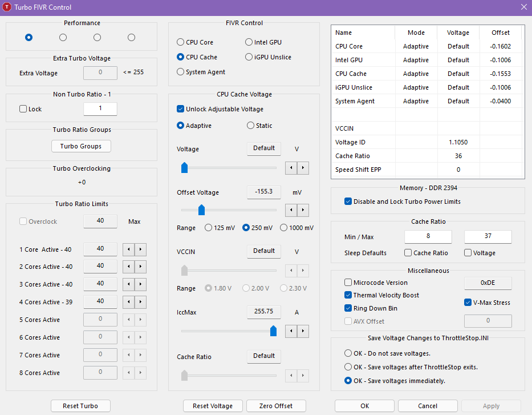Viewport: 532px width, 415px height.
Task: Select the CPU Core radio button
Action: 181,42
